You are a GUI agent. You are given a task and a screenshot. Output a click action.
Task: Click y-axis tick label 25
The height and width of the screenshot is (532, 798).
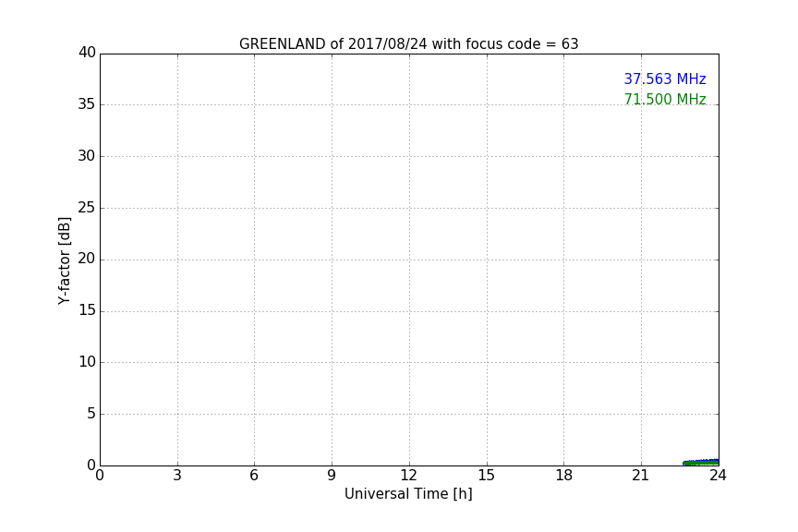[x=87, y=208]
